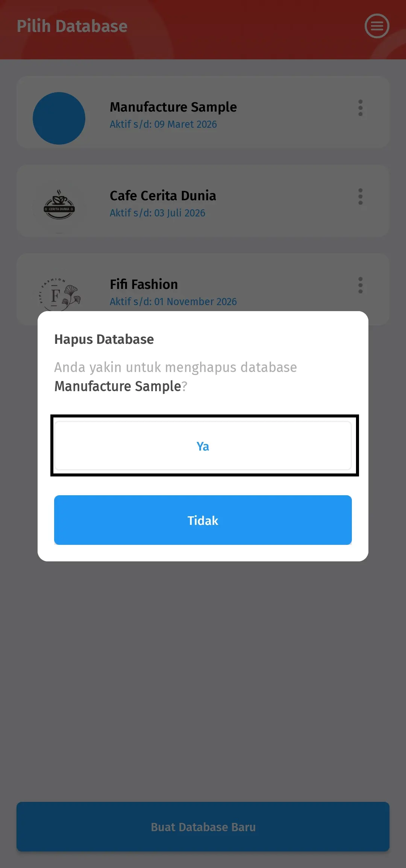Click the three-dot kebab icon beside Manufacture Sample
This screenshot has width=406, height=868.
[x=360, y=108]
